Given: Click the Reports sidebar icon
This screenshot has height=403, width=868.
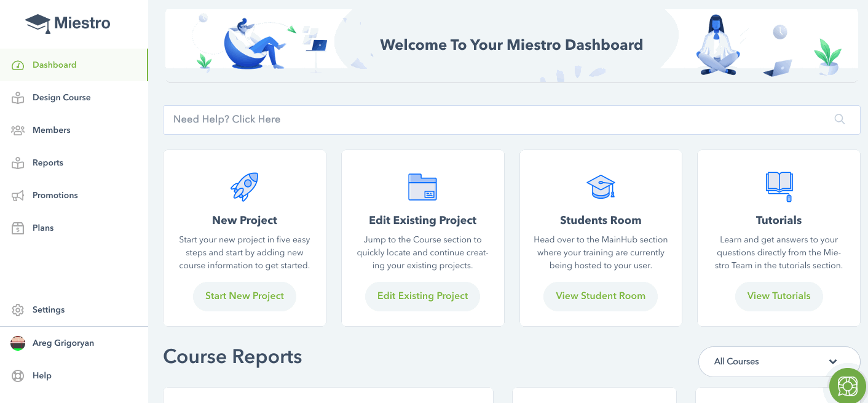Looking at the screenshot, I should click(x=18, y=163).
